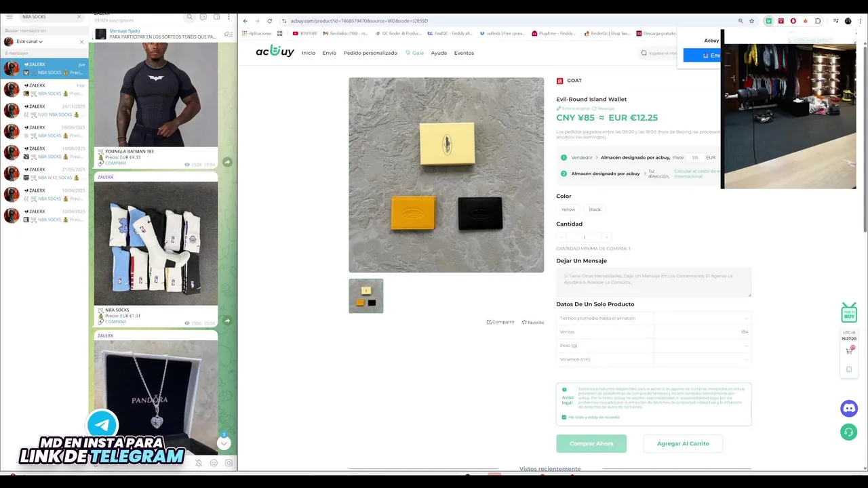Open the Eventos menu item
Image resolution: width=868 pixels, height=488 pixels.
pyautogui.click(x=464, y=53)
